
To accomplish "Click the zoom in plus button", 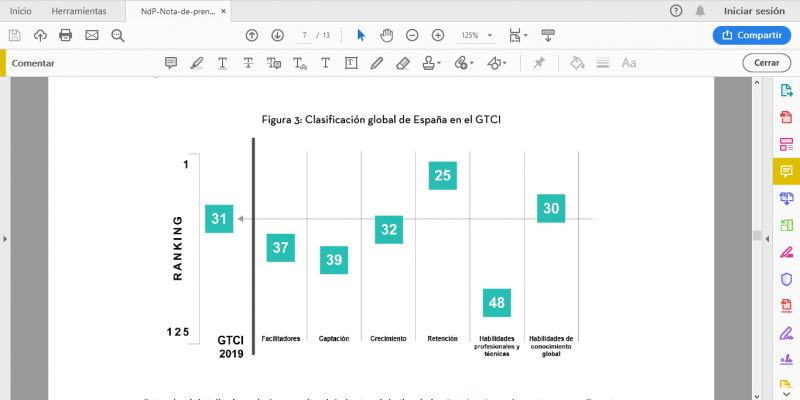I will click(437, 35).
